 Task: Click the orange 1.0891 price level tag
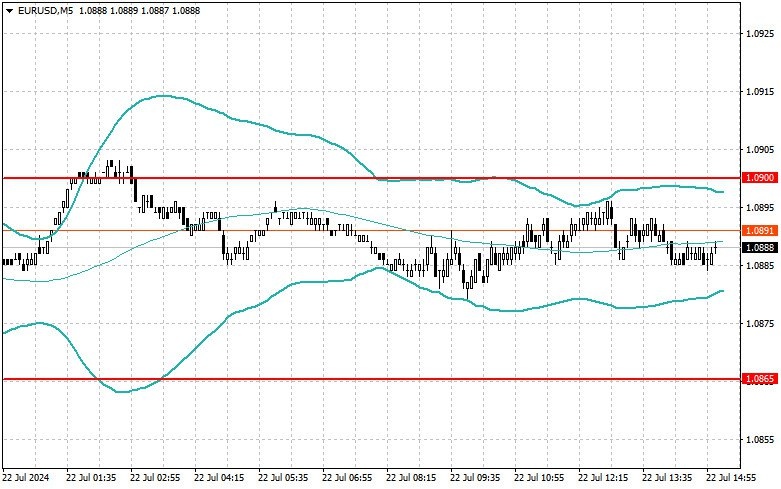pyautogui.click(x=760, y=231)
